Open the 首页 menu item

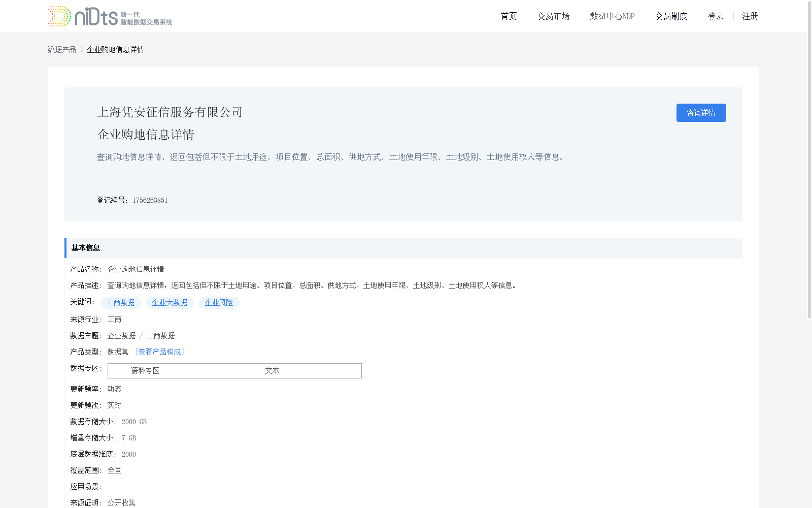[x=509, y=16]
